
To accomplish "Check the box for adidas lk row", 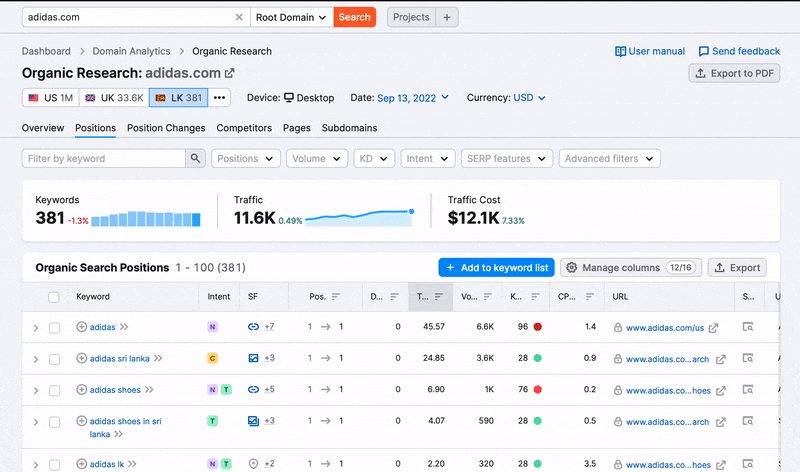I will pyautogui.click(x=54, y=465).
